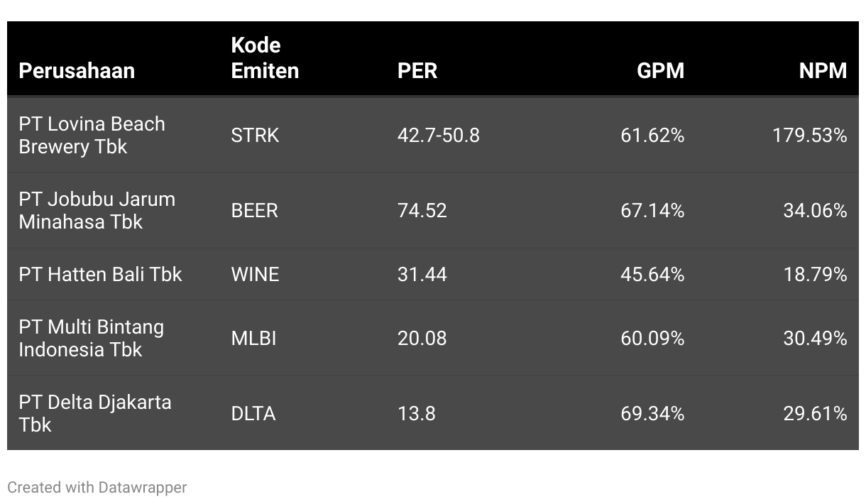Select the 69.34% GPM value
The image size is (866, 504).
[652, 414]
